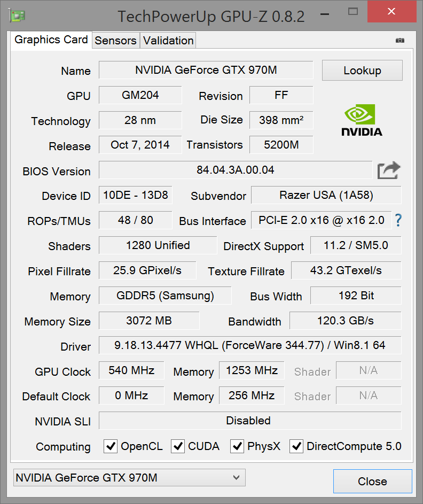This screenshot has width=423, height=504.
Task: Click the BIOS export share icon
Action: 389,170
